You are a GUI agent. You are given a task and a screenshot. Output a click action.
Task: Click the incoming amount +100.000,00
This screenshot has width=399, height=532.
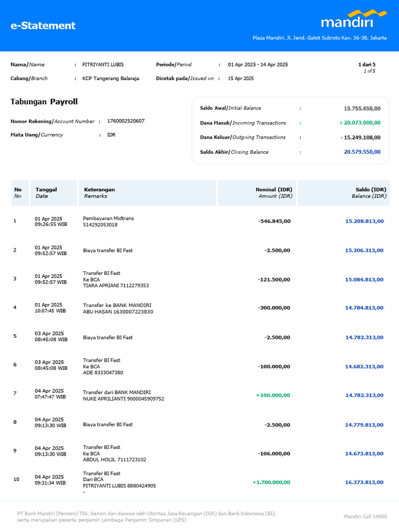(x=273, y=395)
